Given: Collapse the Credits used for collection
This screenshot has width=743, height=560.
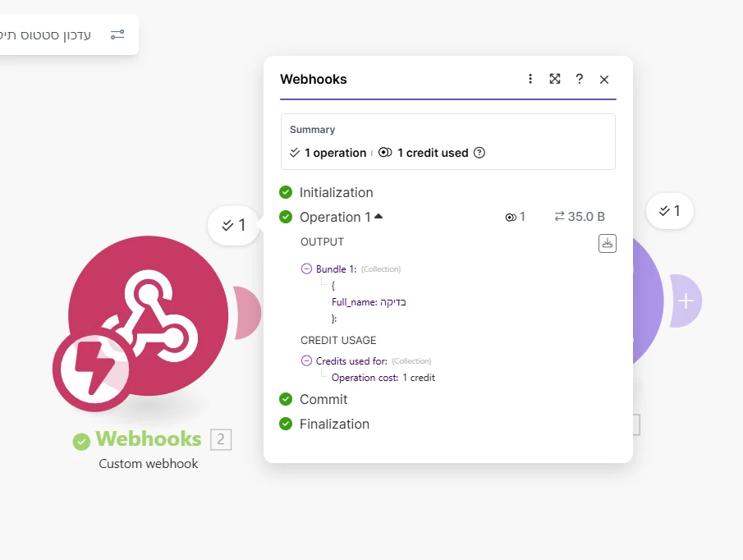Looking at the screenshot, I should 306,360.
